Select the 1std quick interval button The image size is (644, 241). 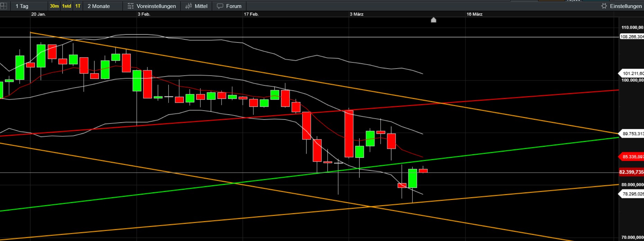coord(66,6)
